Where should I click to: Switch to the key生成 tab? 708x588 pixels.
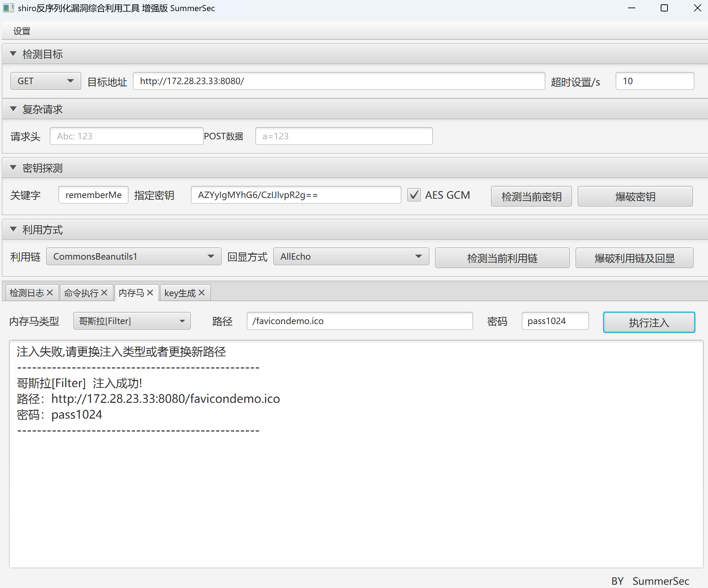click(180, 293)
